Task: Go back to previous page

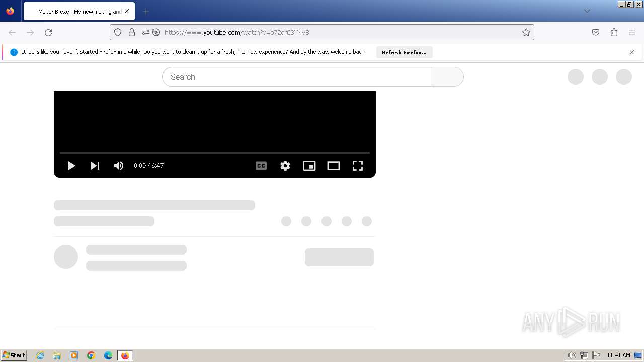Action: (12, 32)
